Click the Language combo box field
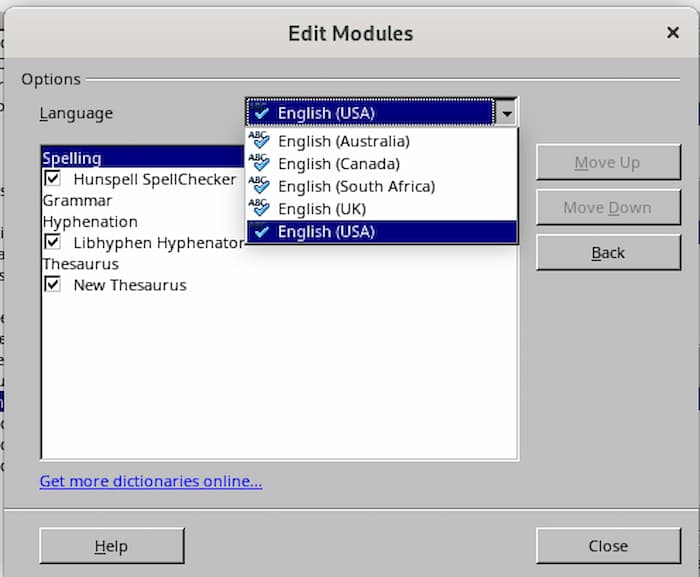Image resolution: width=700 pixels, height=577 pixels. pyautogui.click(x=370, y=112)
